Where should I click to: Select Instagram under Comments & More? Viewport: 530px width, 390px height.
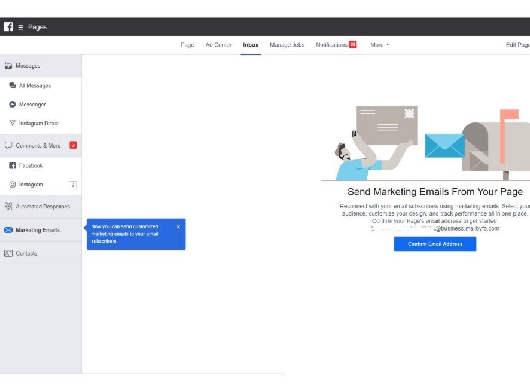click(x=41, y=184)
